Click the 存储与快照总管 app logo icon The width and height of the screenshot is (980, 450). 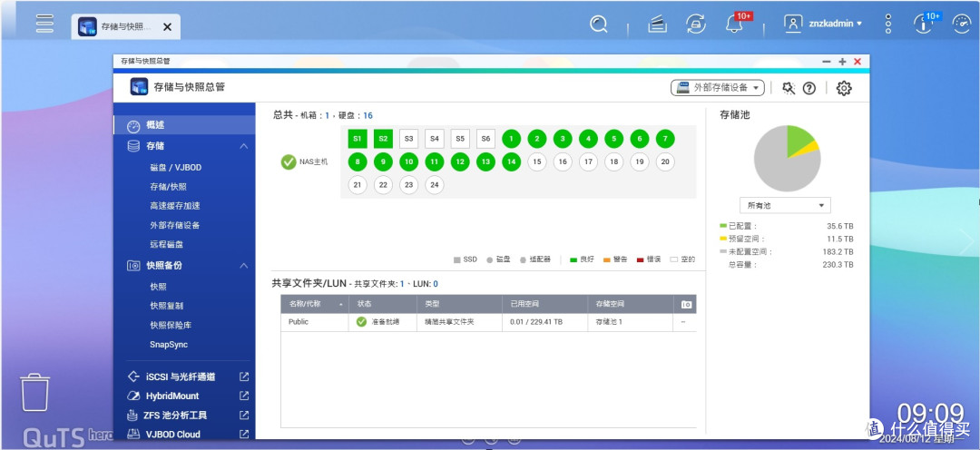point(139,87)
